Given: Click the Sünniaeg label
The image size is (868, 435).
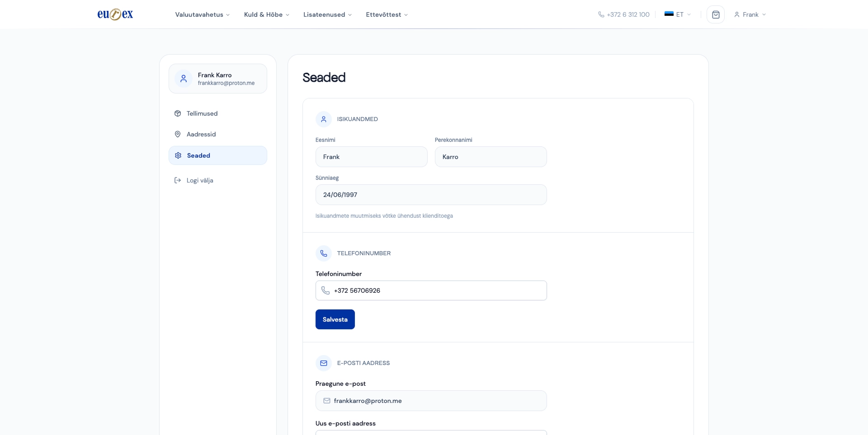Looking at the screenshot, I should [327, 178].
